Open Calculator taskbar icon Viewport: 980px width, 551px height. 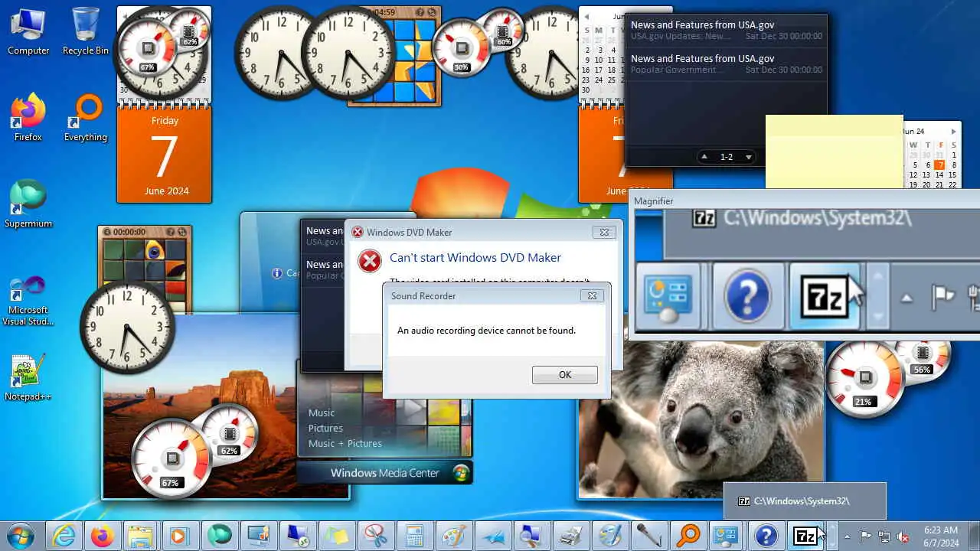[x=415, y=536]
